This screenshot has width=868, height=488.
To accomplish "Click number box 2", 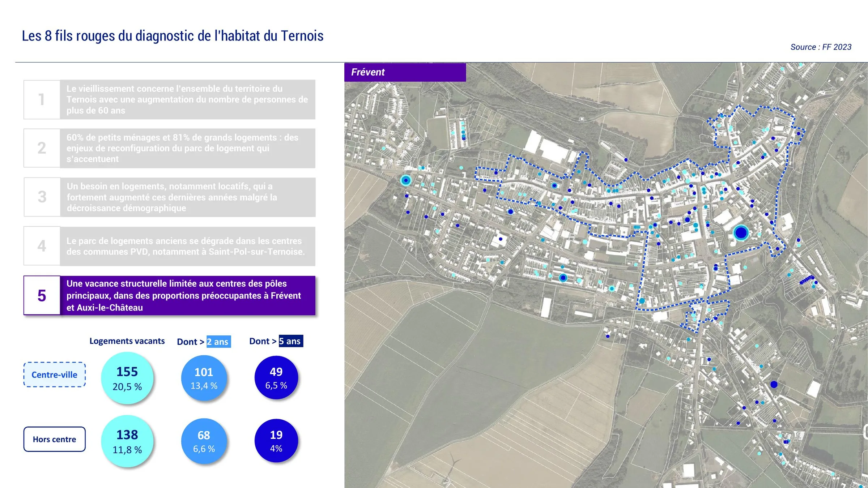I will pos(42,148).
